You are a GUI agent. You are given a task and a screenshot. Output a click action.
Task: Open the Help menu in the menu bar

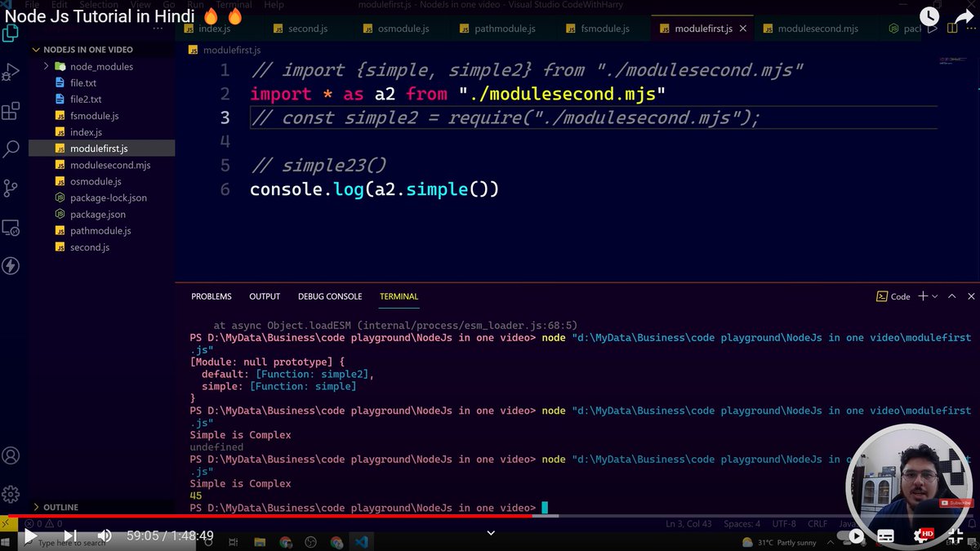[x=274, y=5]
